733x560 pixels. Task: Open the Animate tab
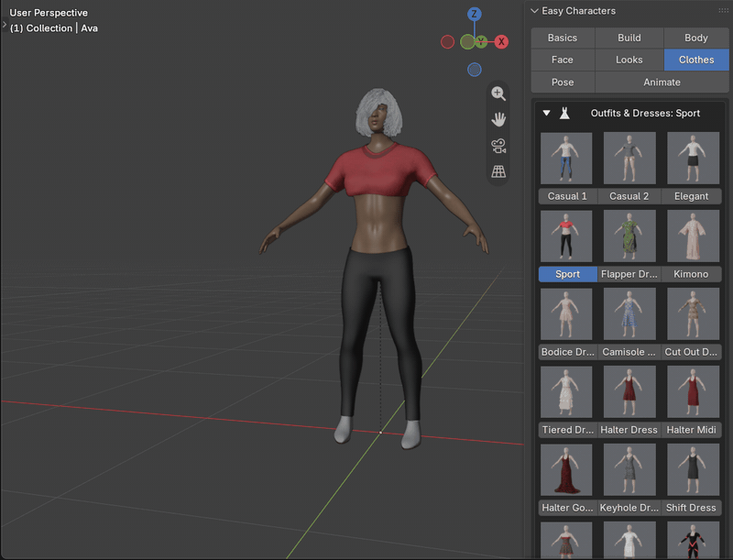[662, 82]
